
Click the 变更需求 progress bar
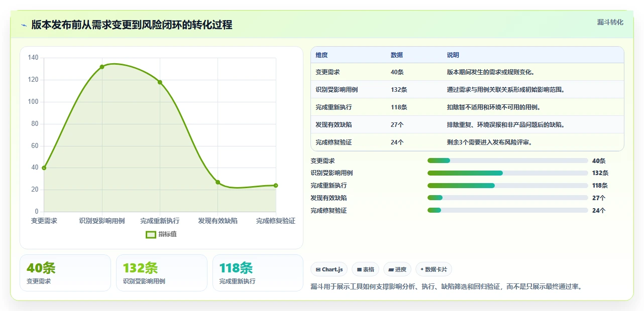(x=507, y=161)
